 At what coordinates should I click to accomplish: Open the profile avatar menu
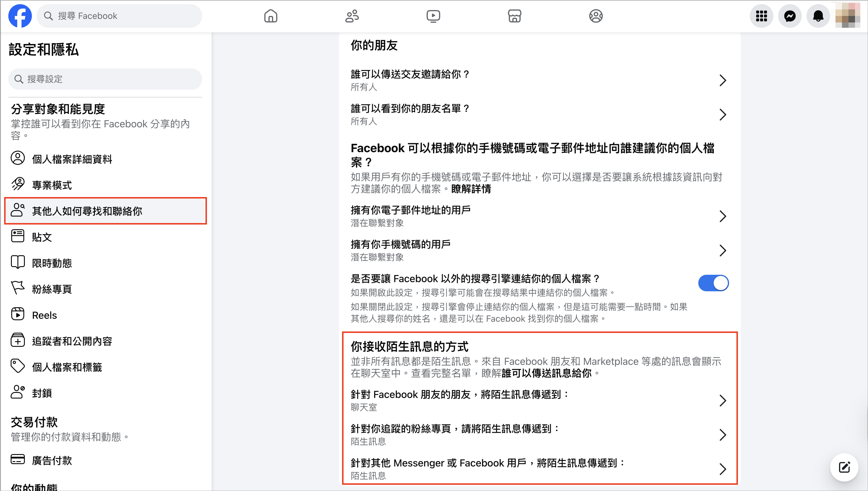coord(847,16)
